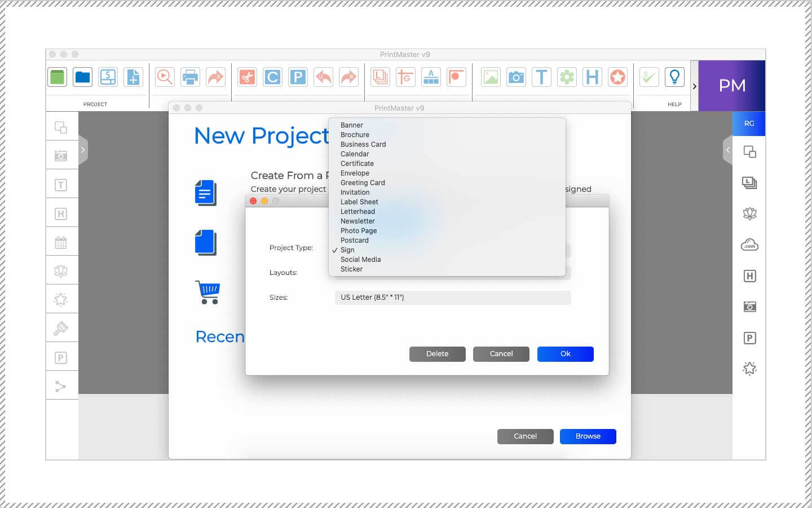
Task: Click the red star shape toolbar icon
Action: coord(617,77)
